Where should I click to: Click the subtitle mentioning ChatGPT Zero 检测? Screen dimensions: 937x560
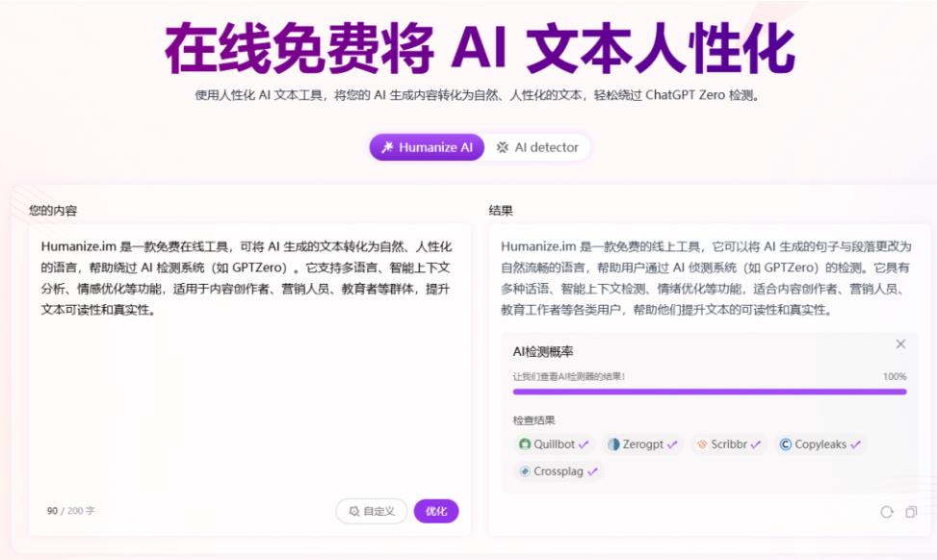(x=478, y=95)
